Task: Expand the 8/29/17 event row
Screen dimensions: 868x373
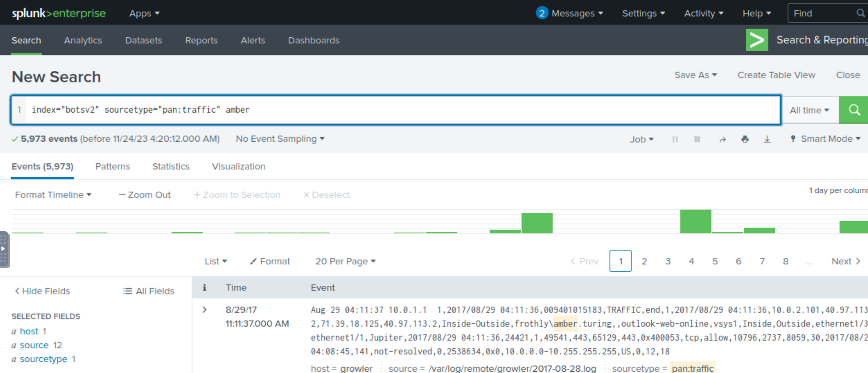Action: tap(205, 310)
